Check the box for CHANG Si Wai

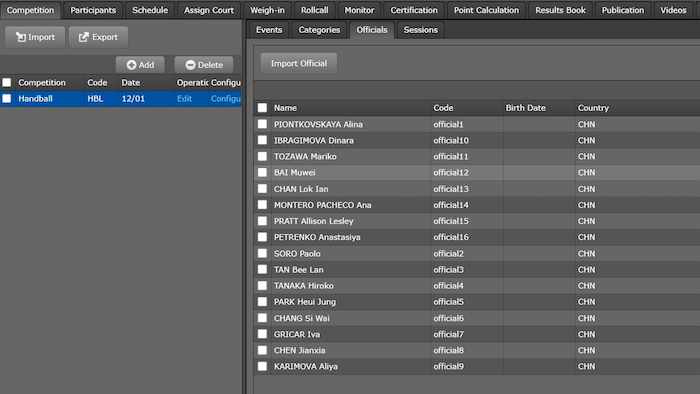262,318
